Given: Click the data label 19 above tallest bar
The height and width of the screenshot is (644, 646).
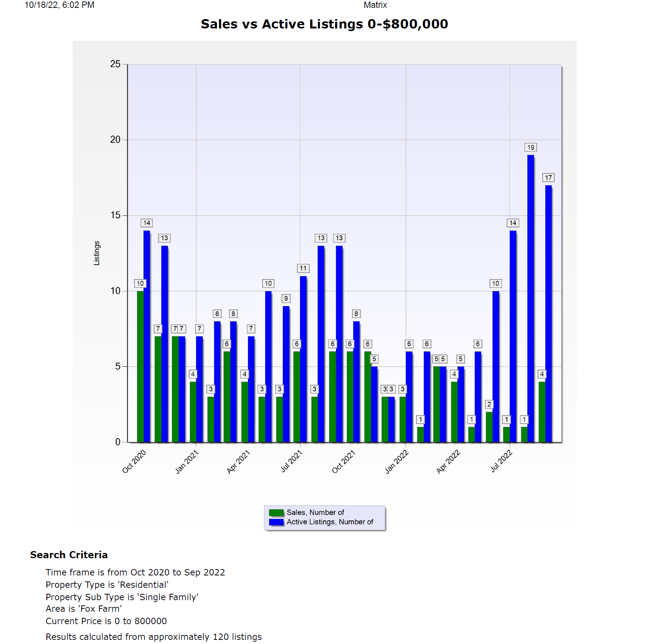Looking at the screenshot, I should click(x=531, y=148).
